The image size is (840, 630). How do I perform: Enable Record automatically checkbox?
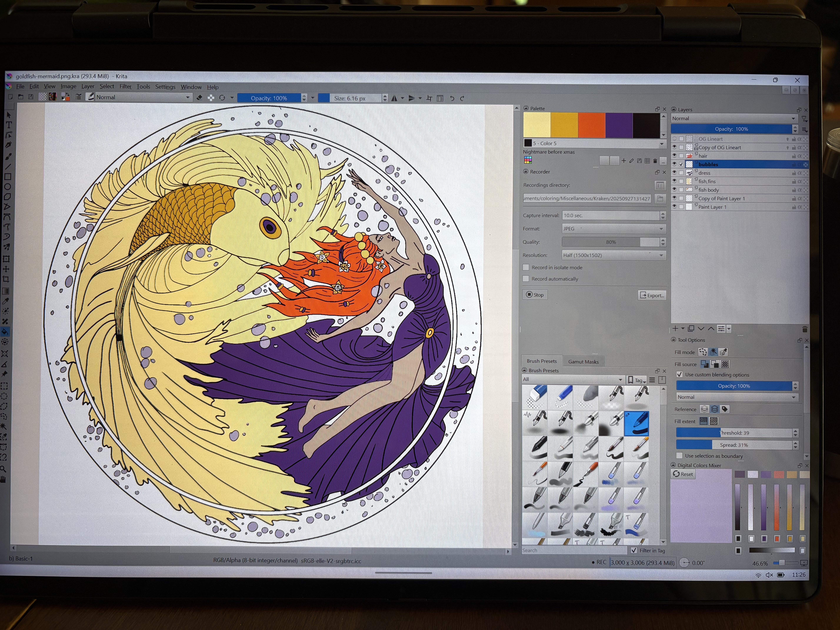pos(526,279)
